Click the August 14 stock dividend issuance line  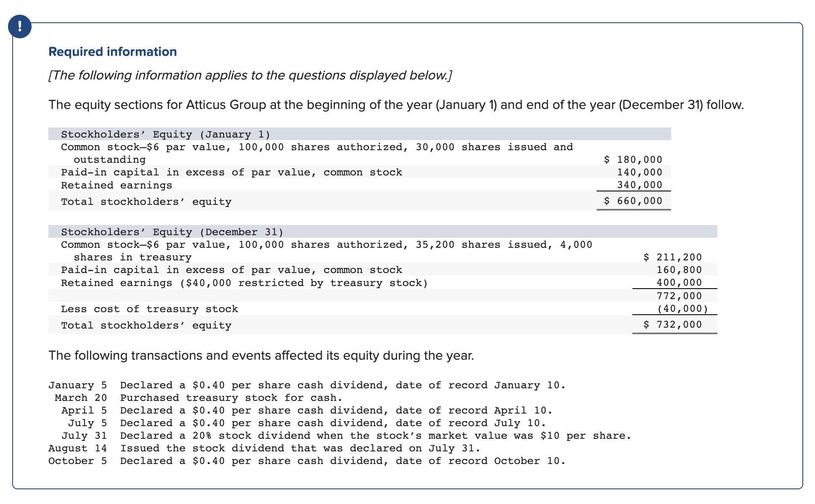click(300, 448)
